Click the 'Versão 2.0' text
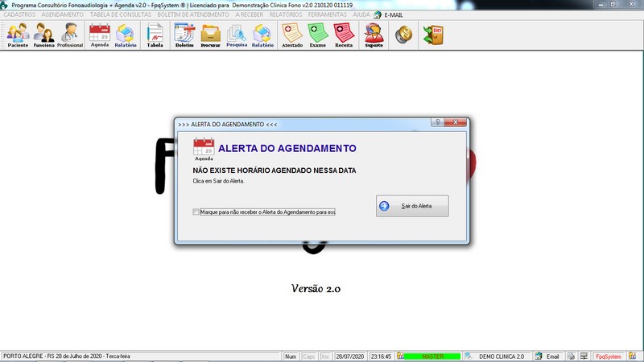 point(316,289)
